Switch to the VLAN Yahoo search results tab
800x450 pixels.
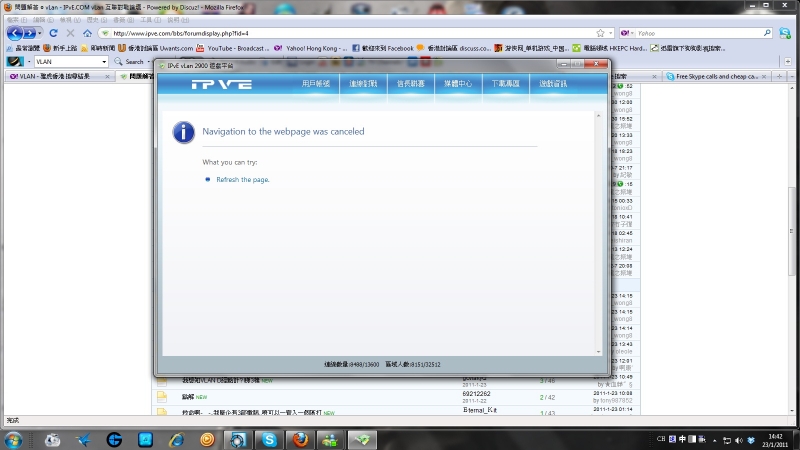55,76
